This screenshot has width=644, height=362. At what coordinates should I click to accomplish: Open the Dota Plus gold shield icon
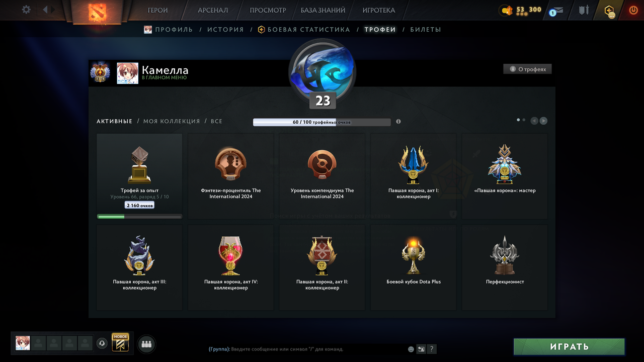[x=609, y=10]
